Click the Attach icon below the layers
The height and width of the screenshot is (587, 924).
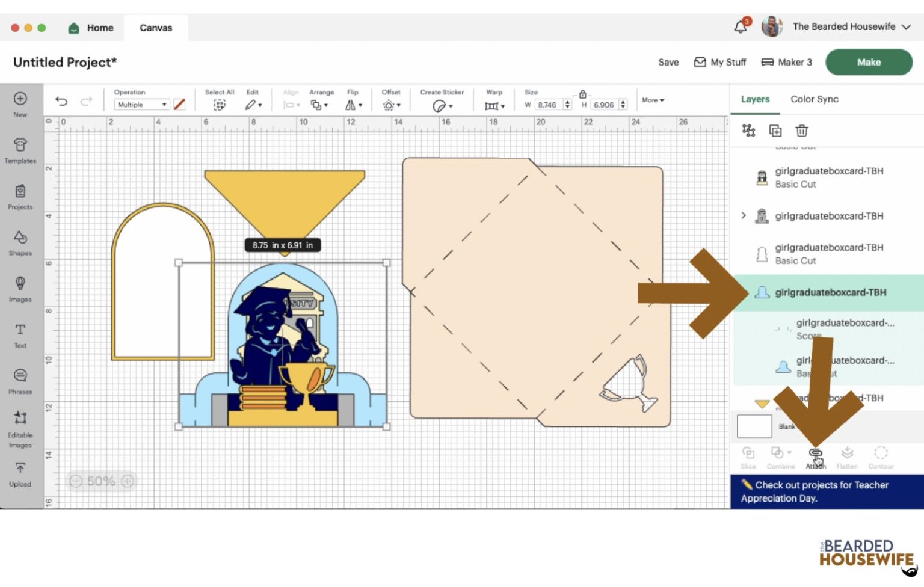pos(815,456)
